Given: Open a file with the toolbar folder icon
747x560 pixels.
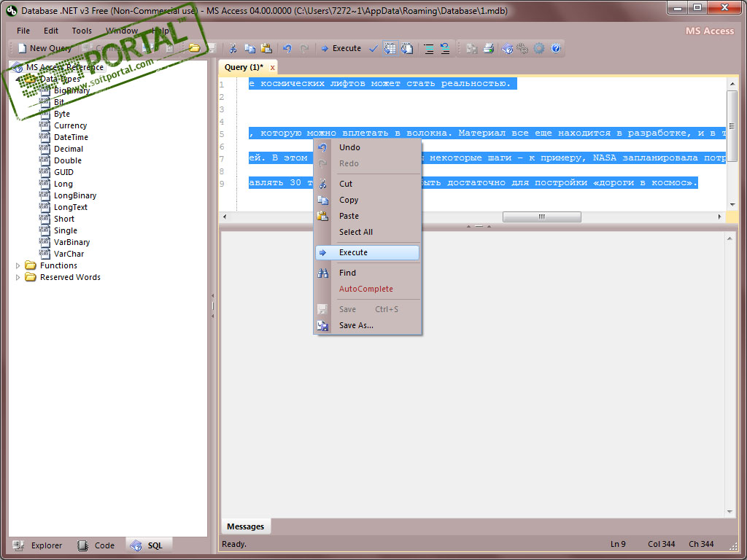Looking at the screenshot, I should (x=194, y=48).
